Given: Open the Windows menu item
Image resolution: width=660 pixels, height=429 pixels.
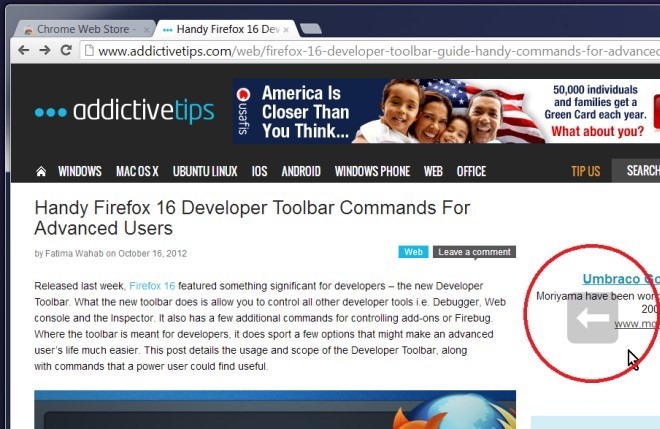Looking at the screenshot, I should 80,171.
